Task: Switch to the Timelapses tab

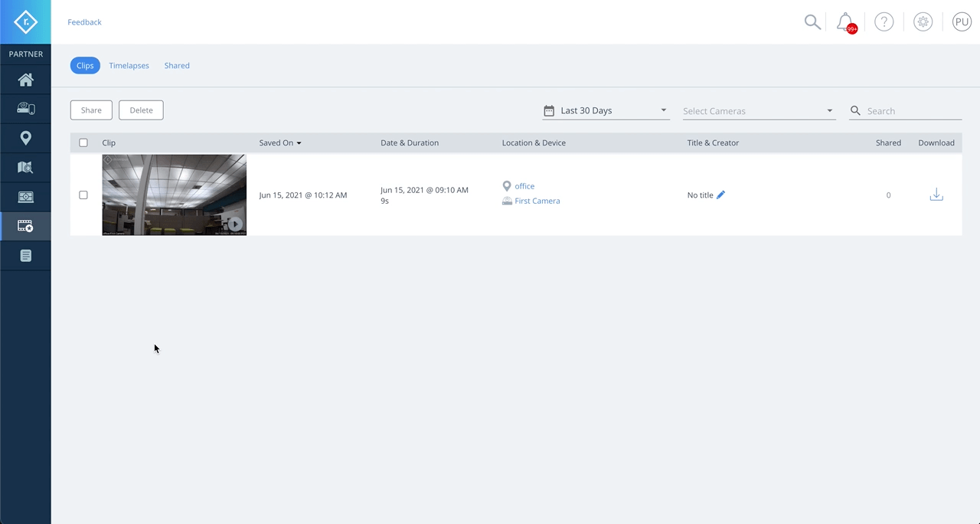Action: [x=129, y=65]
